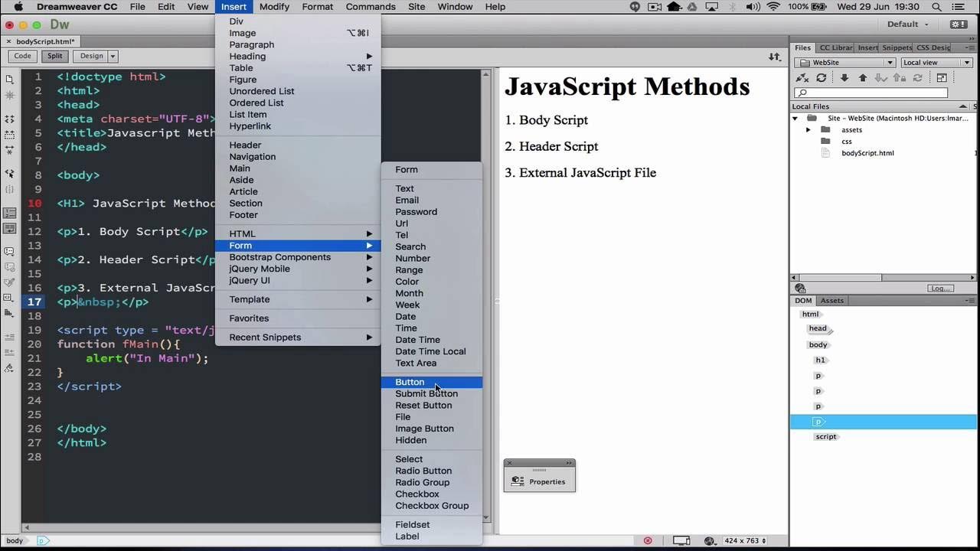
Task: Toggle word wrap icon in code toolbar
Action: pyautogui.click(x=9, y=228)
